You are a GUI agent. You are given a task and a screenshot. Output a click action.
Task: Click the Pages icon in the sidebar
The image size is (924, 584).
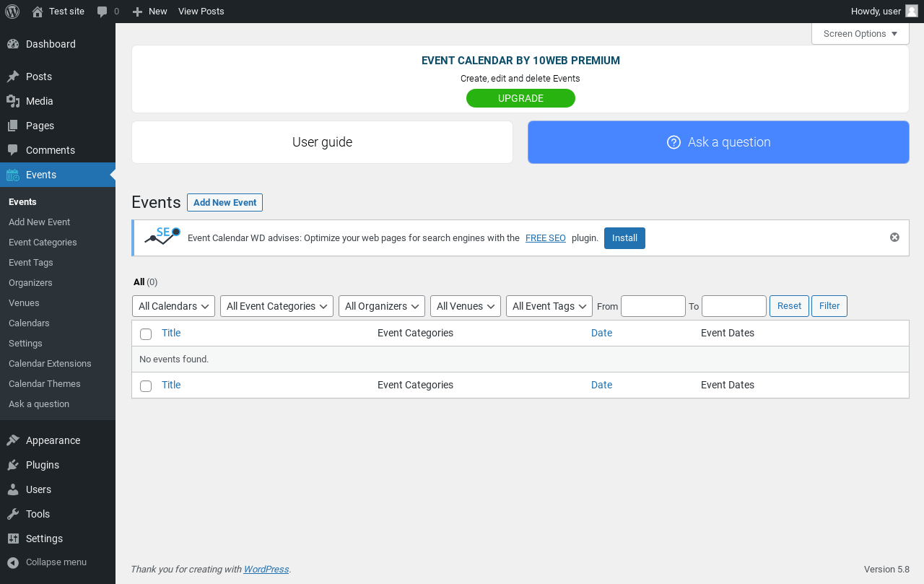pos(13,126)
